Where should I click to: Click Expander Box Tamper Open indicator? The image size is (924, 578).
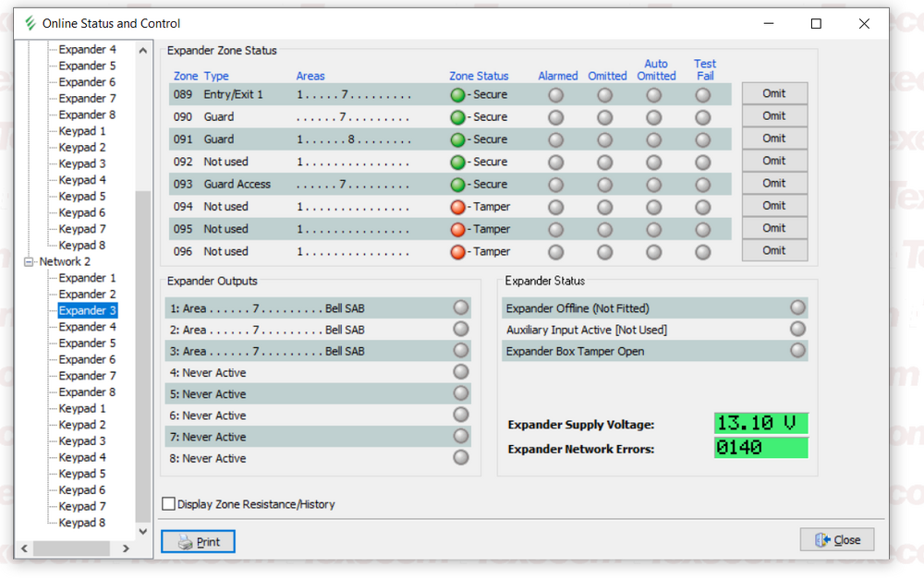pyautogui.click(x=797, y=351)
